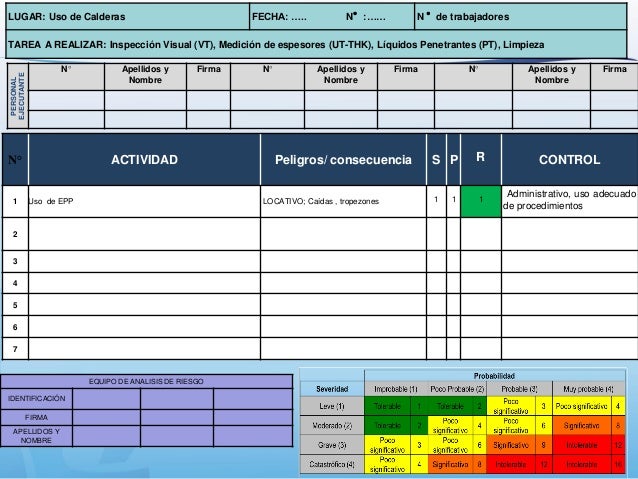Click row number 7 in the activity table
Image resolution: width=638 pixels, height=479 pixels.
[x=15, y=349]
